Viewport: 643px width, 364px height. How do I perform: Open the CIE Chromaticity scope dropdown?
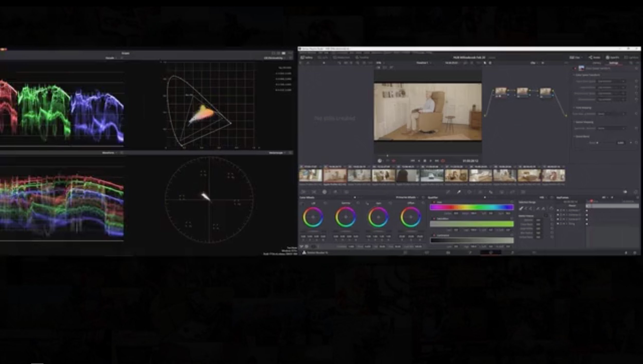pyautogui.click(x=275, y=58)
